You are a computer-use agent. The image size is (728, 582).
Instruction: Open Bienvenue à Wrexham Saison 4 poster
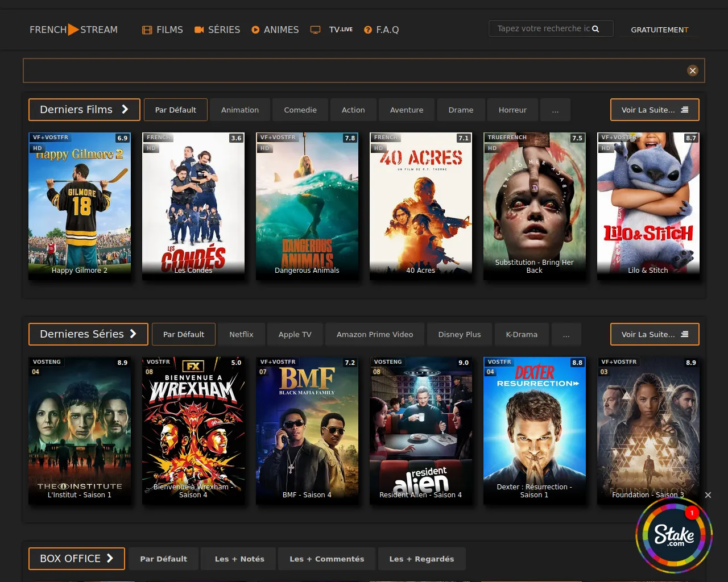tap(193, 431)
